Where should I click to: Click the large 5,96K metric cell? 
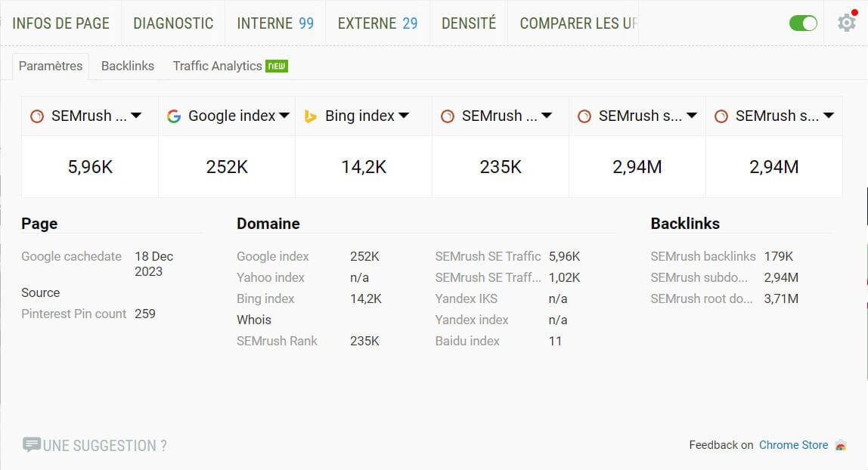(90, 166)
